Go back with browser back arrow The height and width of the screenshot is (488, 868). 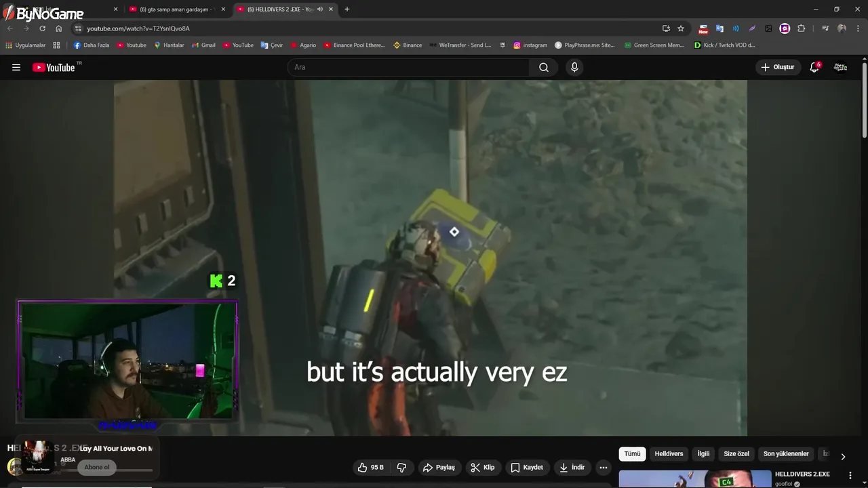coord(10,28)
